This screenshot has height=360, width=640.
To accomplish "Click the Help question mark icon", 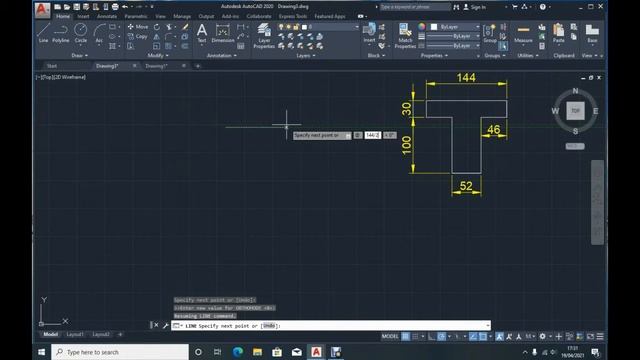I will tap(542, 7).
